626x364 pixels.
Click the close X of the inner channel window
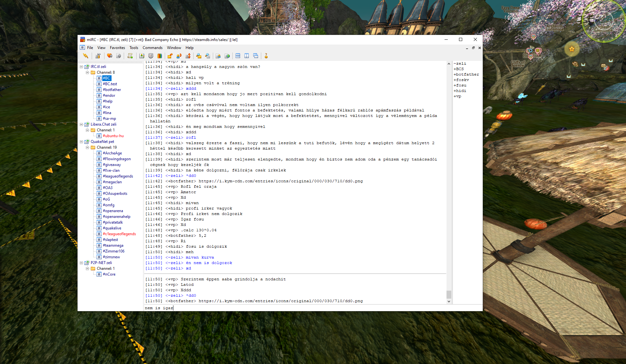pos(480,48)
